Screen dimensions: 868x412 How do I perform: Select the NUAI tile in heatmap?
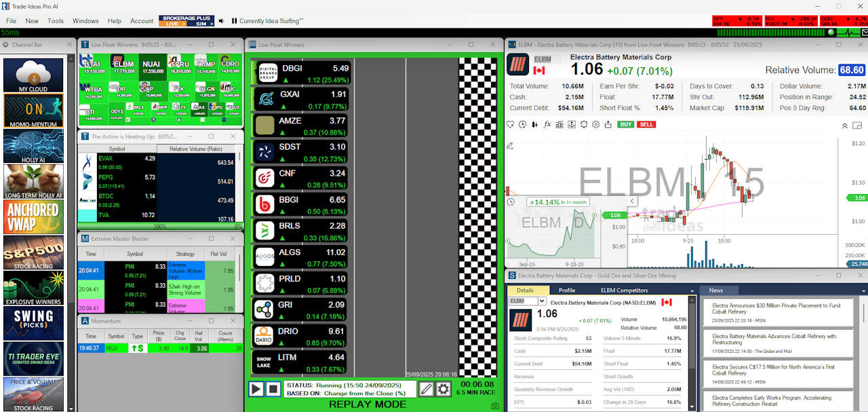pos(152,67)
